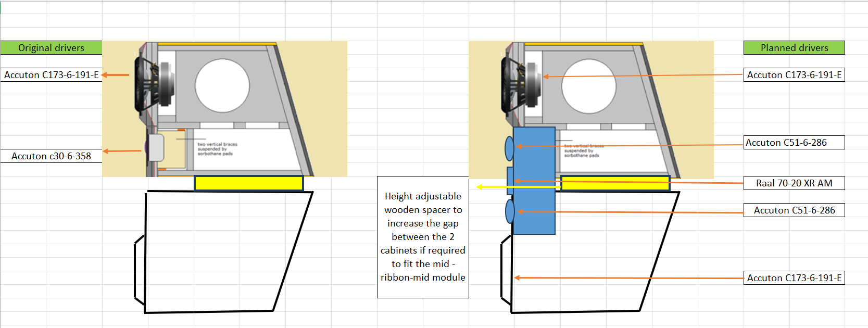
Task: Select the 'Height adjustable wooden spacer' text box
Action: [423, 237]
